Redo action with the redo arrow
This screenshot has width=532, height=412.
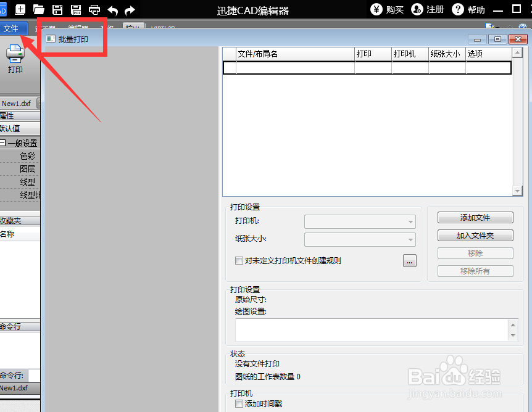click(130, 10)
